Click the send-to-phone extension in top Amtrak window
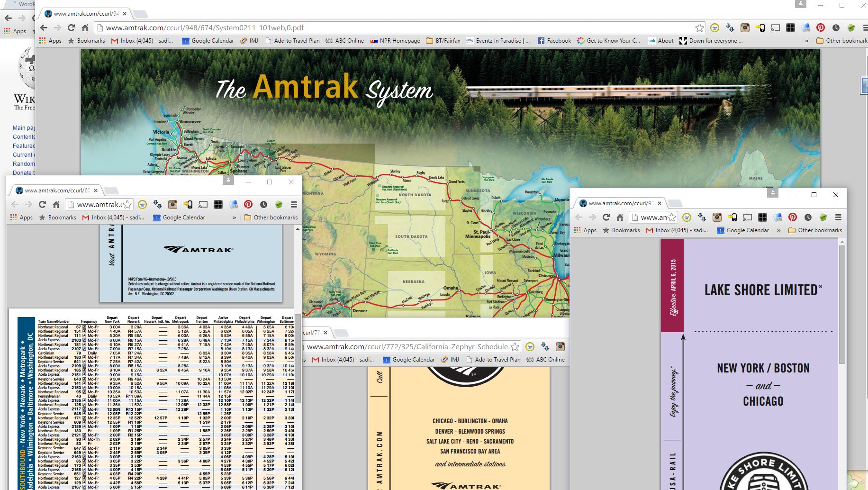868x490 pixels. click(x=760, y=28)
